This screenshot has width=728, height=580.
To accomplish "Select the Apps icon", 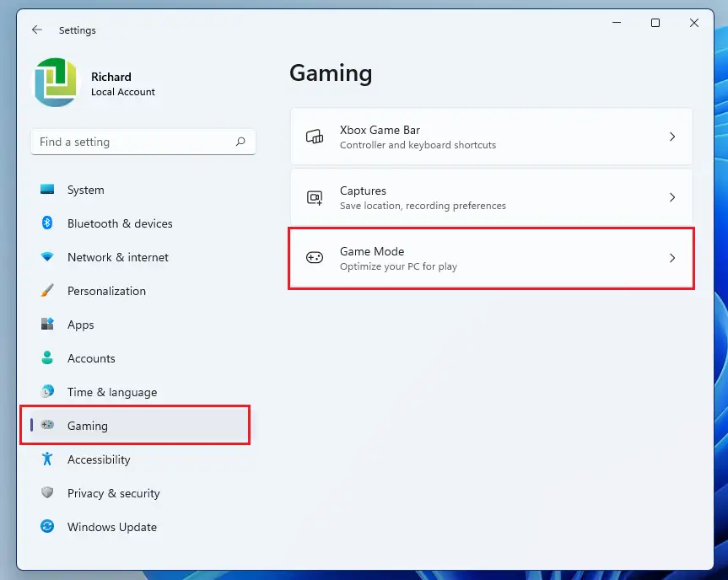I will coord(47,324).
